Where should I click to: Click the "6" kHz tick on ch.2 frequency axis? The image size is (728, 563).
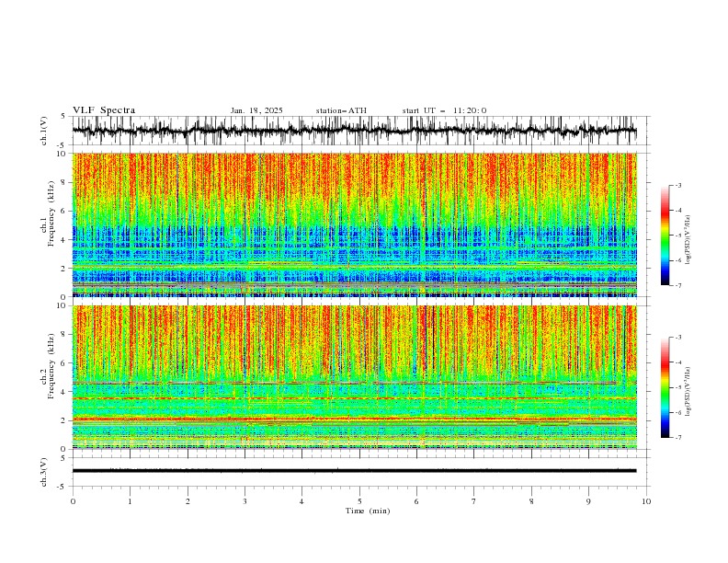pos(64,363)
